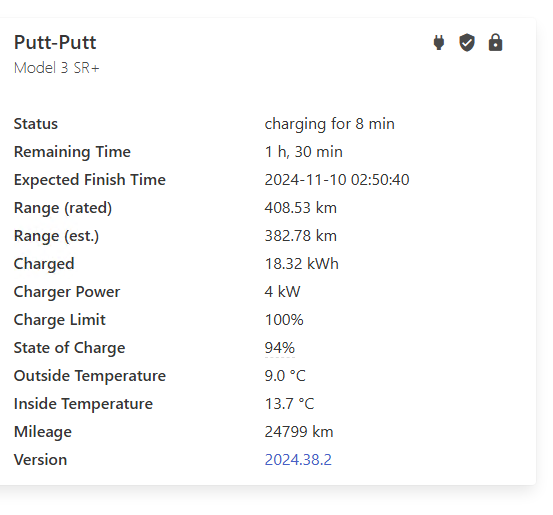Click the 9.0 °C outside temperature value
This screenshot has width=553, height=515.
(x=285, y=376)
